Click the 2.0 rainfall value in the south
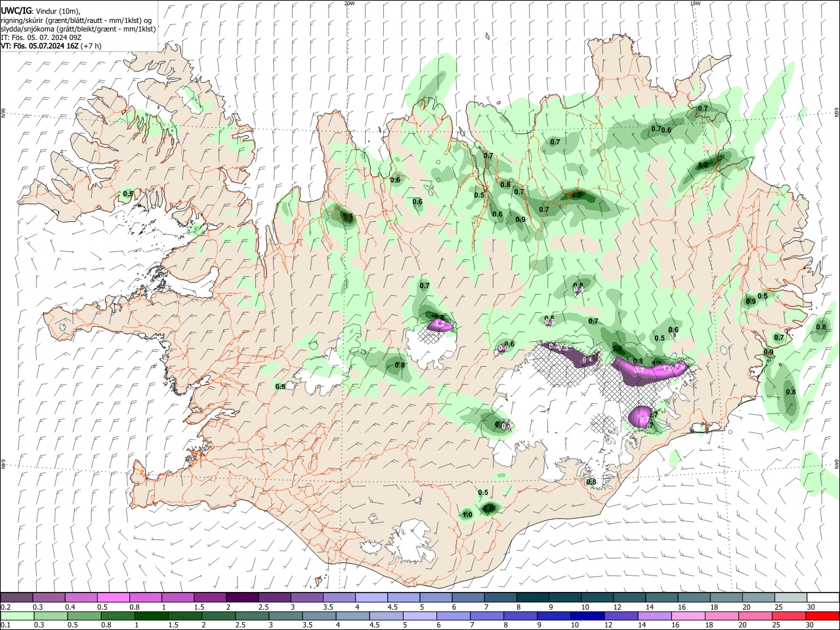The image size is (840, 630). [x=488, y=509]
